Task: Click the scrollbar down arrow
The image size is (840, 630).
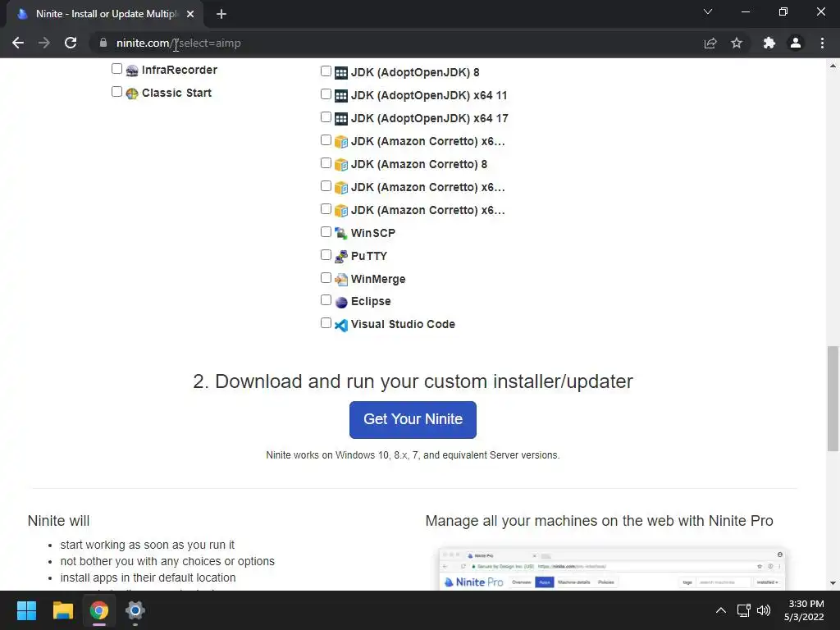Action: [833, 583]
